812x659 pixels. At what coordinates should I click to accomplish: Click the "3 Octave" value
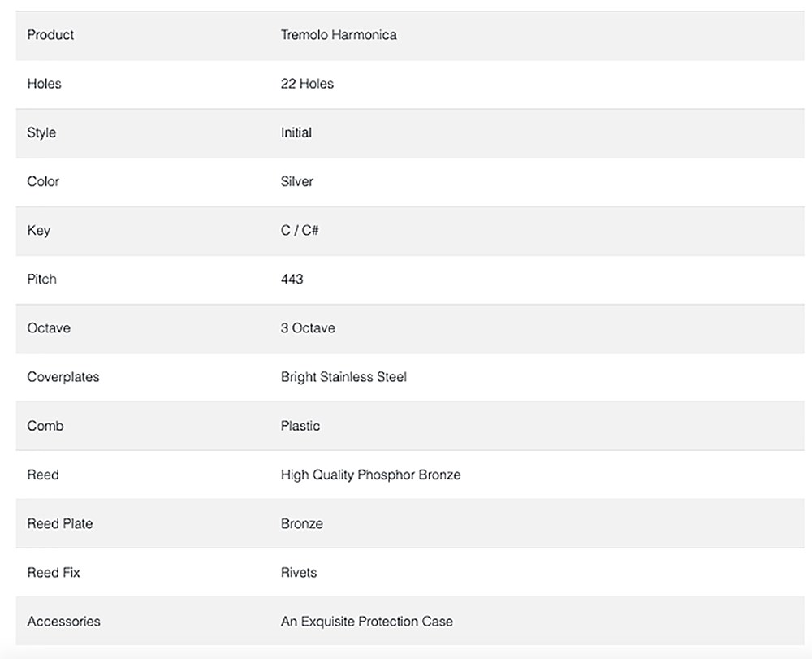click(x=308, y=328)
